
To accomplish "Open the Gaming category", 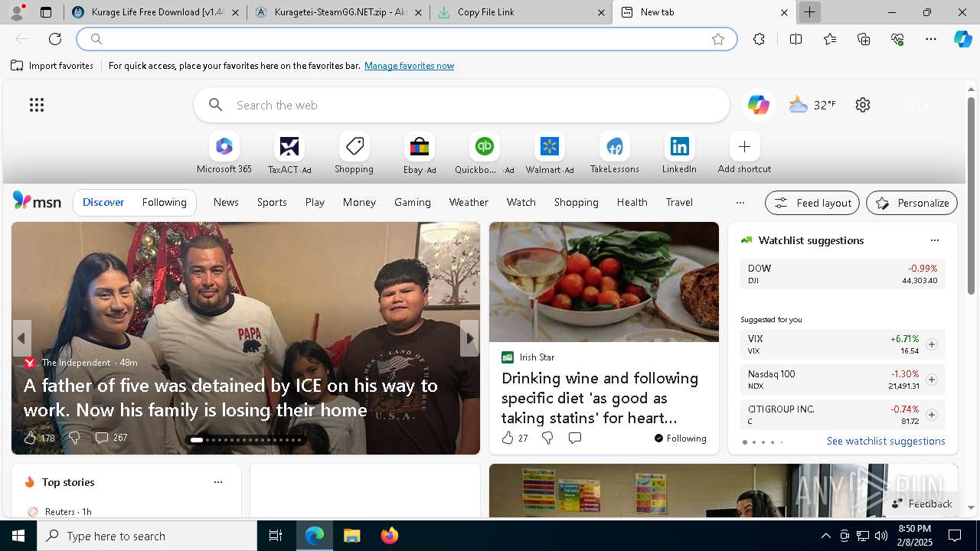I will pos(413,202).
